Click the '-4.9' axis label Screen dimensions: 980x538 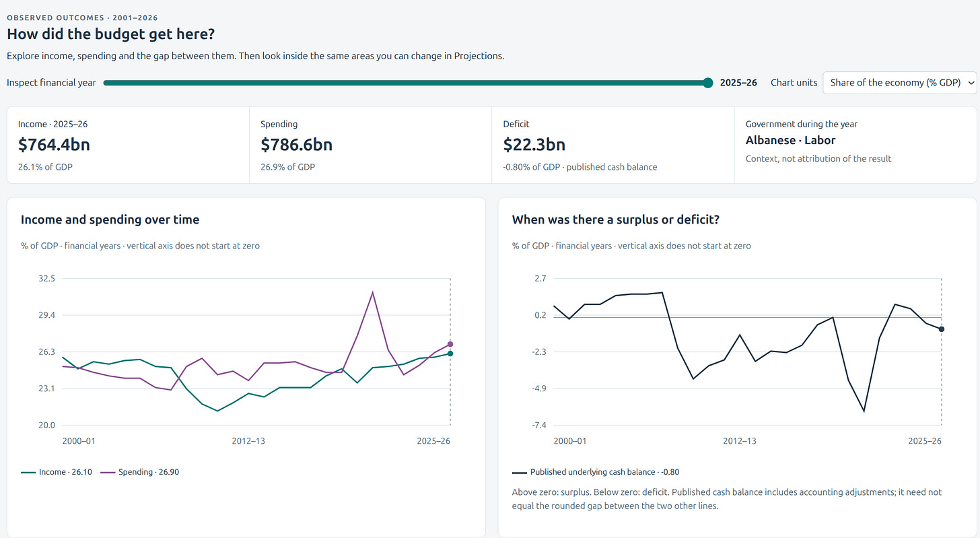[538, 389]
